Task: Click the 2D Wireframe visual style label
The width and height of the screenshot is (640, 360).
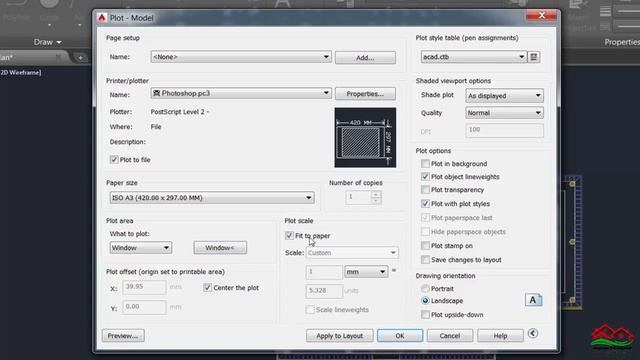Action: [21, 72]
